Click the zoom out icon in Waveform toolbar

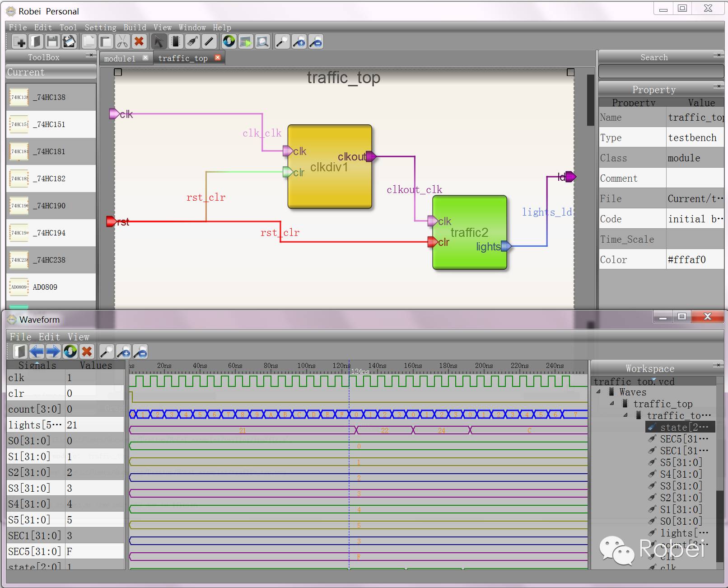pos(140,351)
